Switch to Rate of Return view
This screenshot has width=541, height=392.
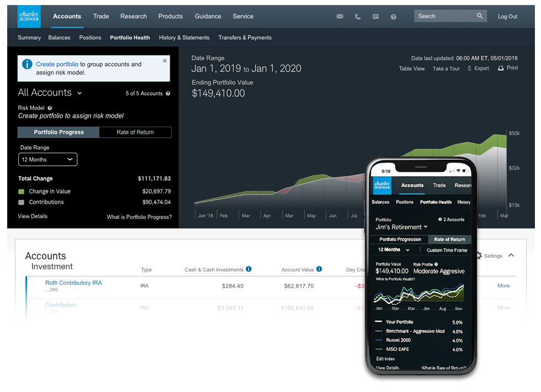[135, 132]
